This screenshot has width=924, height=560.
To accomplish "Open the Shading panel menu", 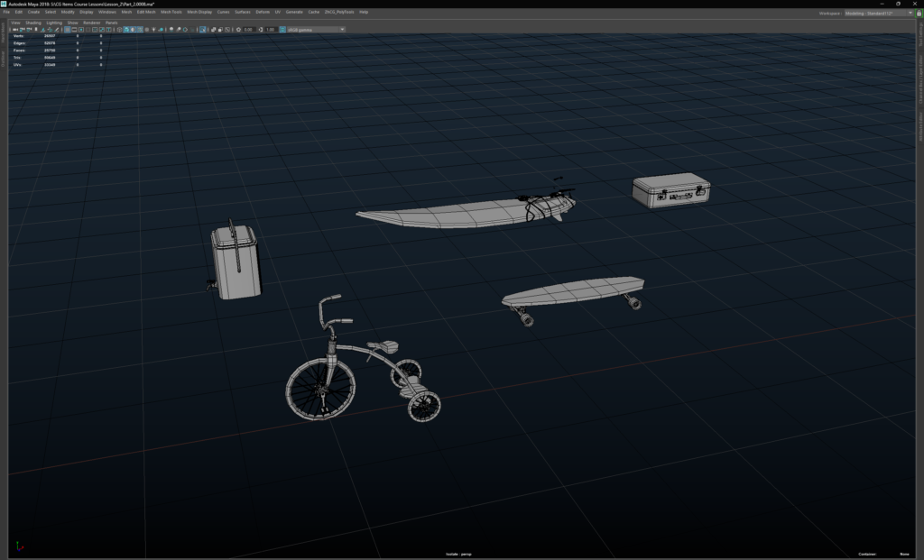I will point(33,20).
